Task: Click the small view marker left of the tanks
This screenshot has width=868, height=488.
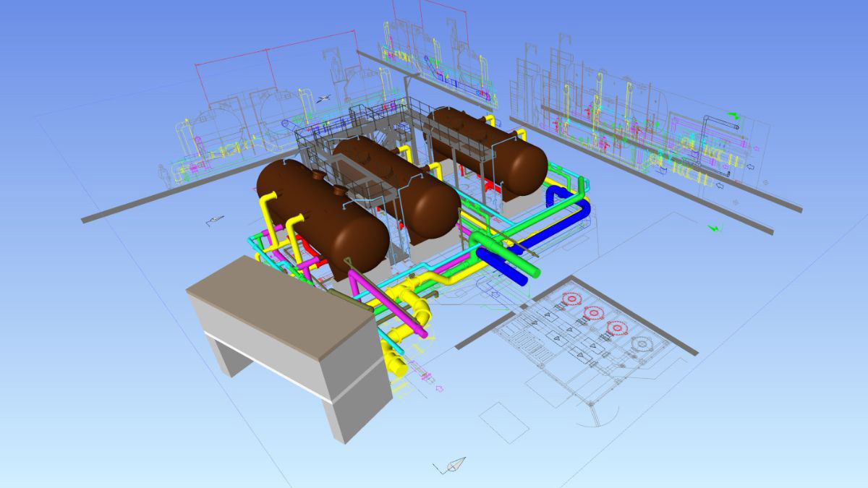Action: point(215,219)
